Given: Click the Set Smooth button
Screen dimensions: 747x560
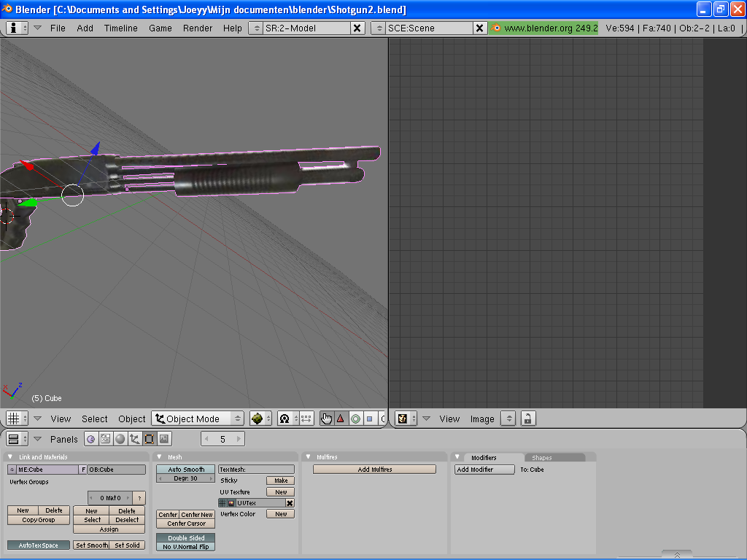Looking at the screenshot, I should [91, 545].
